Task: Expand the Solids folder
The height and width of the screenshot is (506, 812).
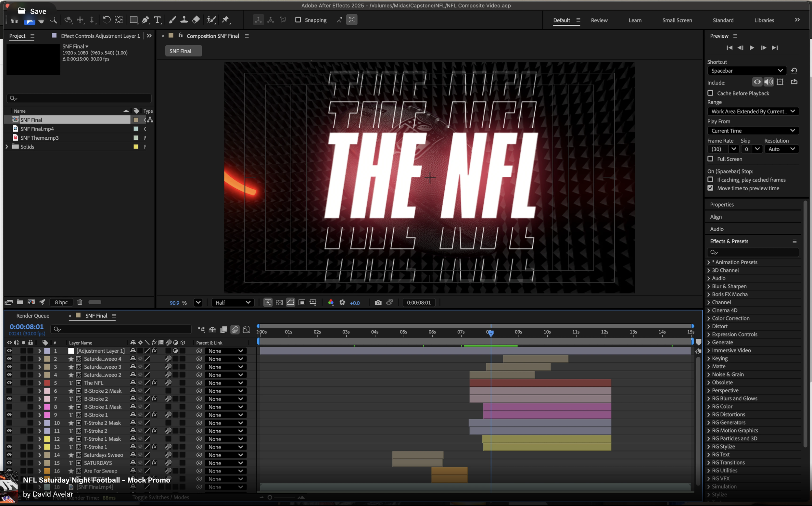Action: pos(7,146)
